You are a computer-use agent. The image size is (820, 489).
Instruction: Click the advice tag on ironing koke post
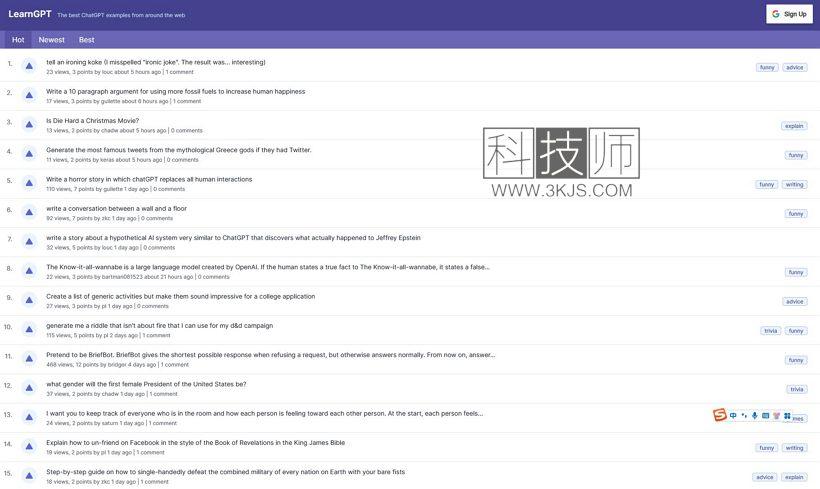(x=794, y=67)
